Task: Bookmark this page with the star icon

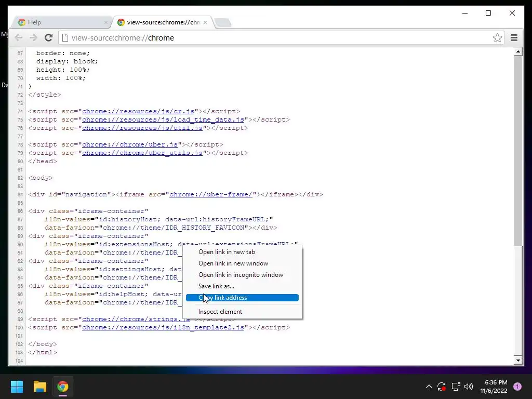Action: (497, 37)
